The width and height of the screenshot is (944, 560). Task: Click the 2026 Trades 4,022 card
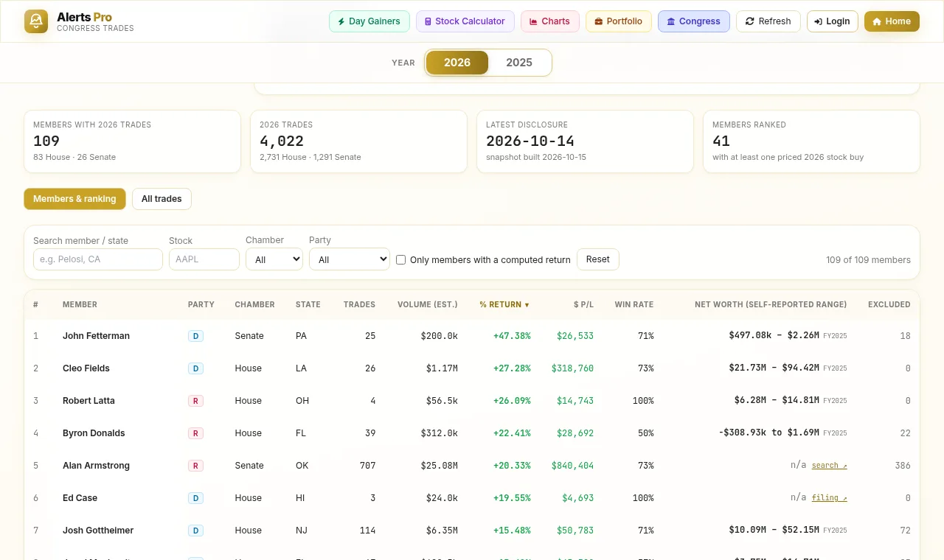point(358,141)
